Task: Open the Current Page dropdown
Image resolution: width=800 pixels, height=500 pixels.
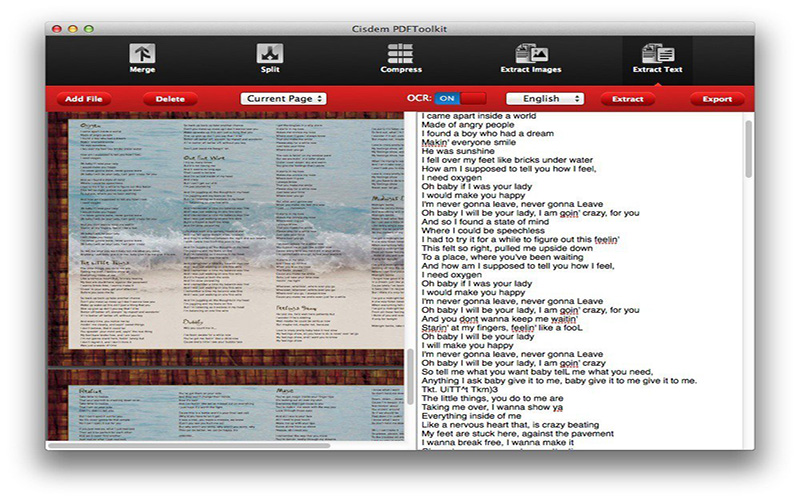Action: coord(284,98)
